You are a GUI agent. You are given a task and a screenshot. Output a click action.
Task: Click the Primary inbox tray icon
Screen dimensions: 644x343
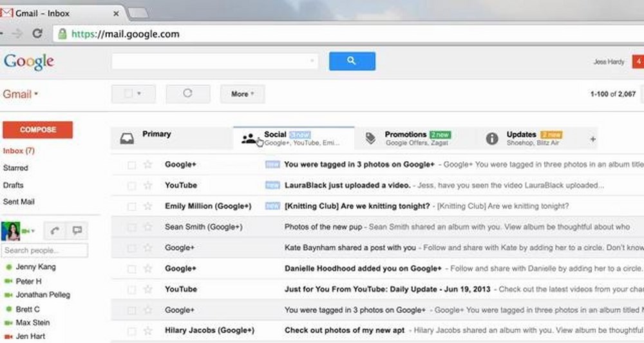(x=127, y=139)
